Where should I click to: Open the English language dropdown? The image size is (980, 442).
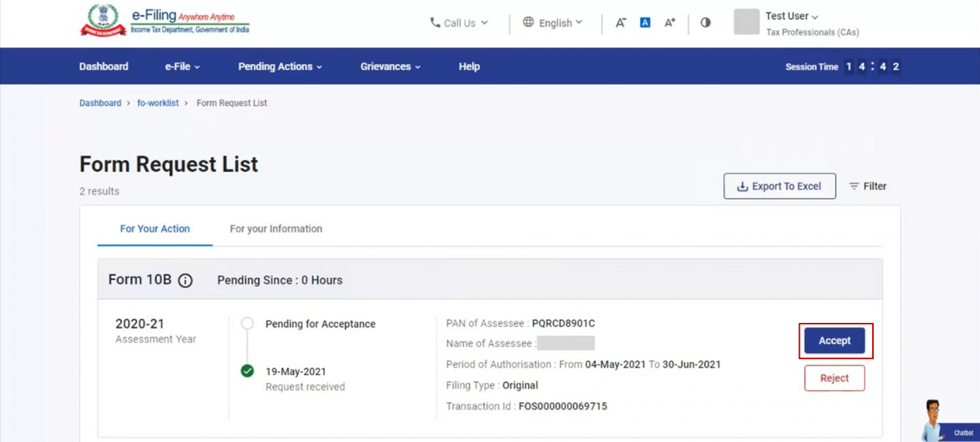point(556,23)
